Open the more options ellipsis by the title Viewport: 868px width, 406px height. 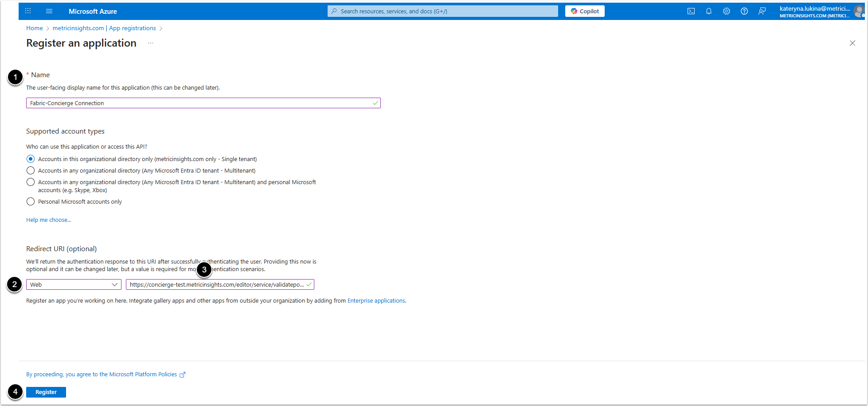151,43
